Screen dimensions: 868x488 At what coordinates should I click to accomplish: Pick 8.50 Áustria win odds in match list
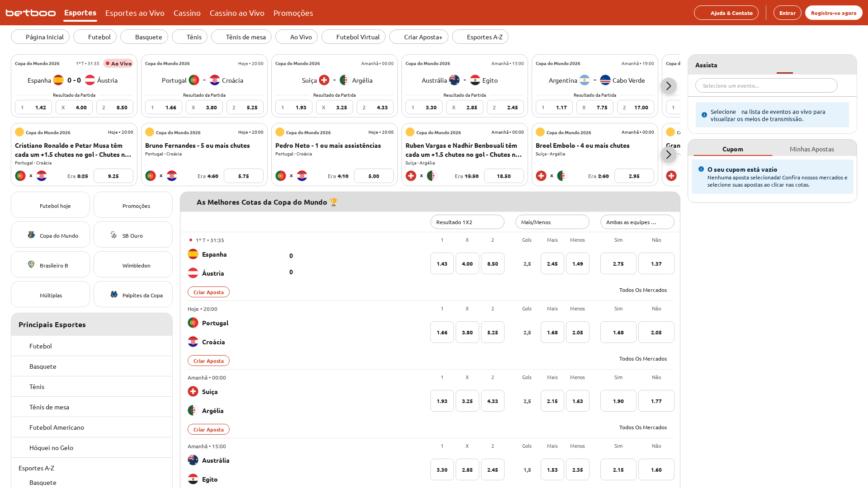click(x=493, y=263)
